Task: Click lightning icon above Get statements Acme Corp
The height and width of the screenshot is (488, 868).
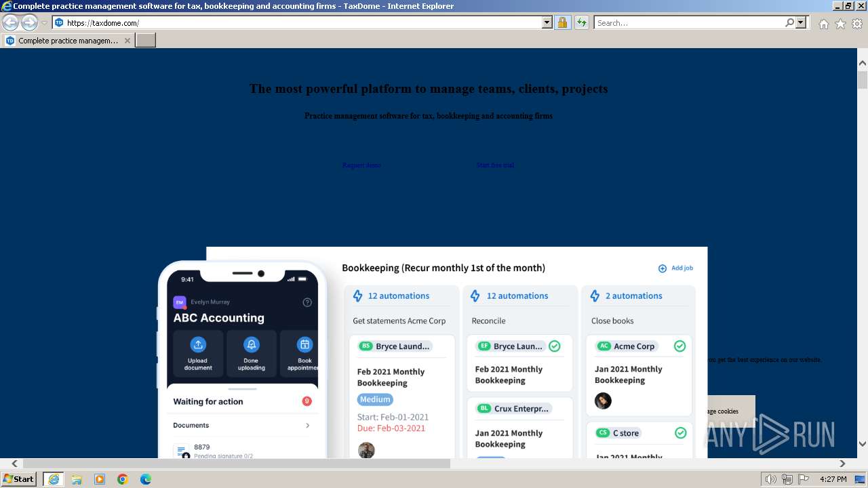Action: point(357,296)
